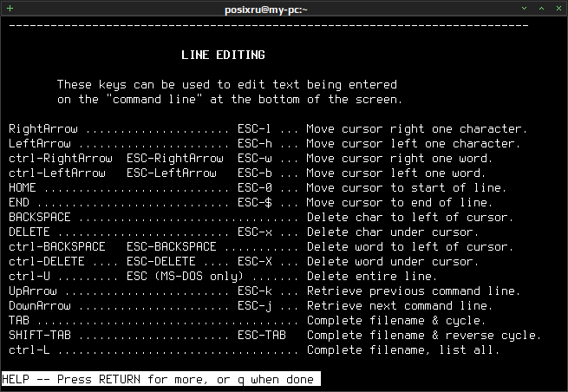
Task: Click the ESC-0 shortcut
Action: click(x=255, y=187)
